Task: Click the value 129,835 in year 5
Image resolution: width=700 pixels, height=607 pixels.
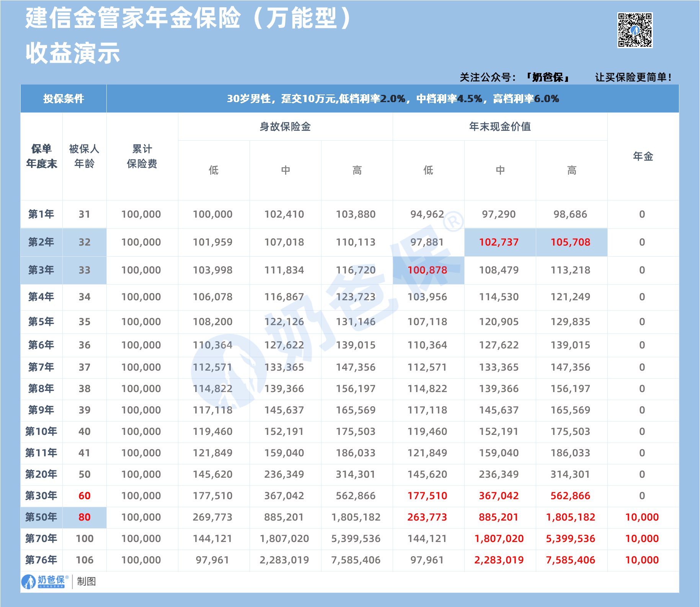Action: point(570,322)
